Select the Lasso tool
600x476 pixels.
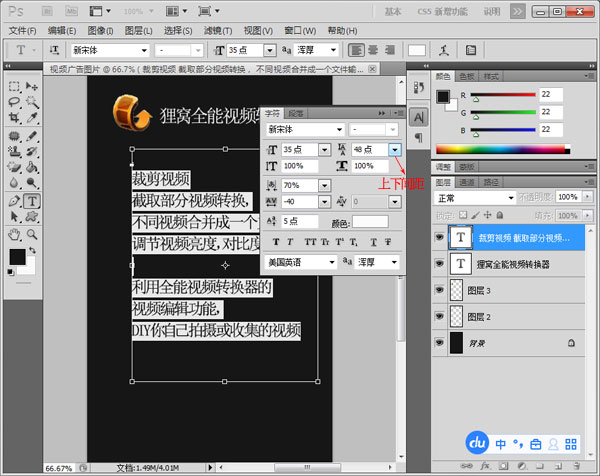[x=15, y=102]
